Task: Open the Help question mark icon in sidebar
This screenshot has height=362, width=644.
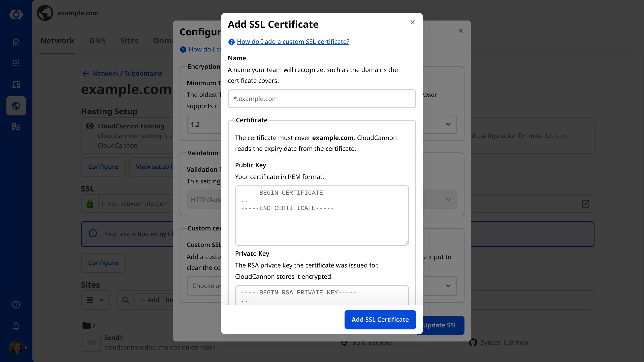Action: [16, 304]
